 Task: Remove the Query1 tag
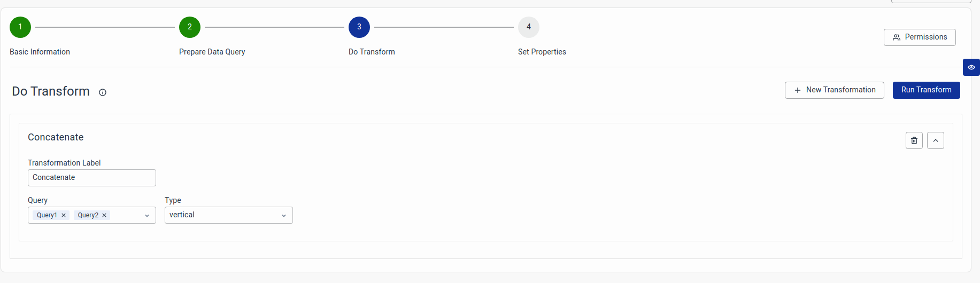[x=64, y=215]
